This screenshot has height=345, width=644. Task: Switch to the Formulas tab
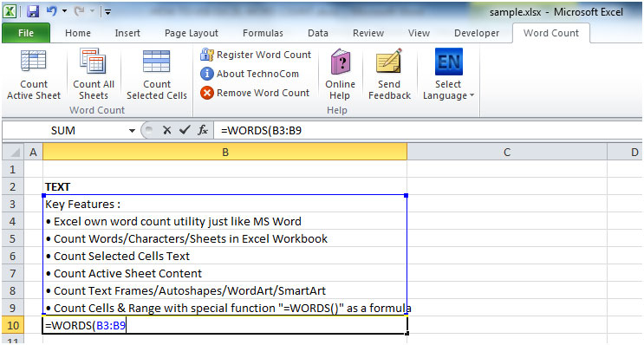263,33
